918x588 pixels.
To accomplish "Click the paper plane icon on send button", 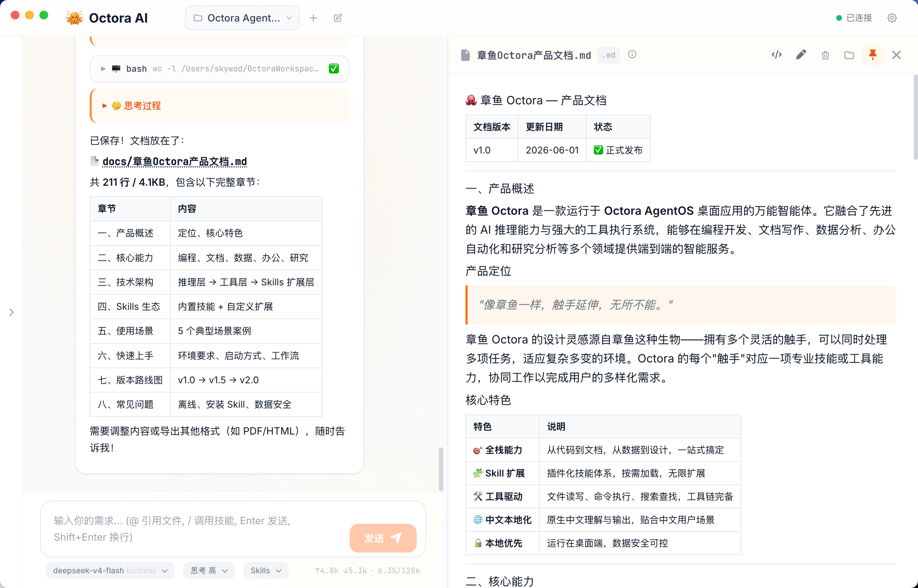I will (397, 538).
